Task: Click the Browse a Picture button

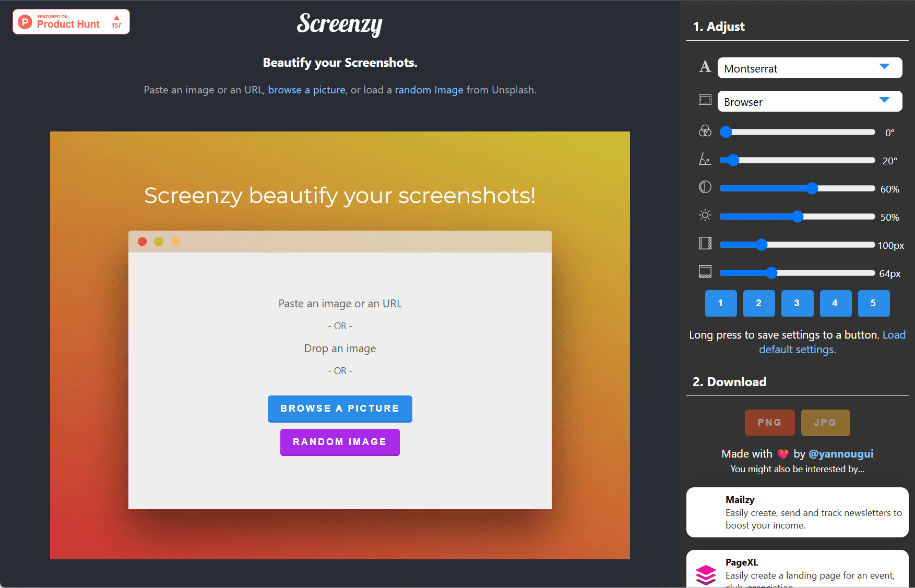Action: click(340, 409)
